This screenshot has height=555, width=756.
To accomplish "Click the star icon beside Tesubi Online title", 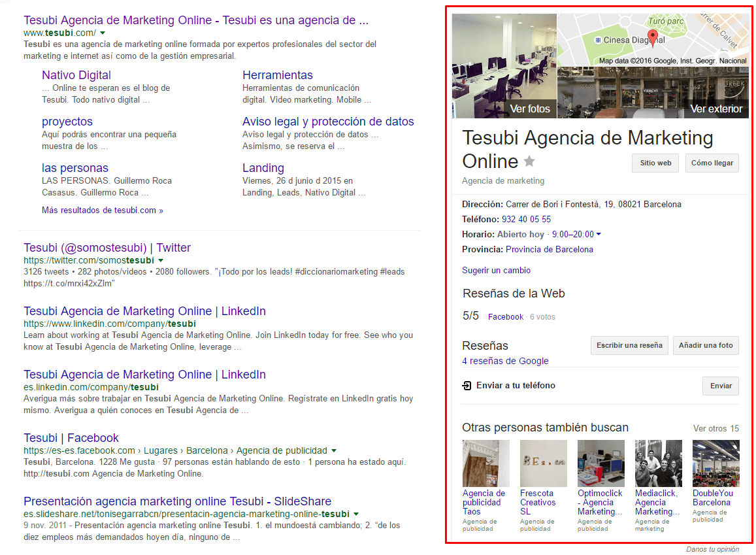I will 529,161.
